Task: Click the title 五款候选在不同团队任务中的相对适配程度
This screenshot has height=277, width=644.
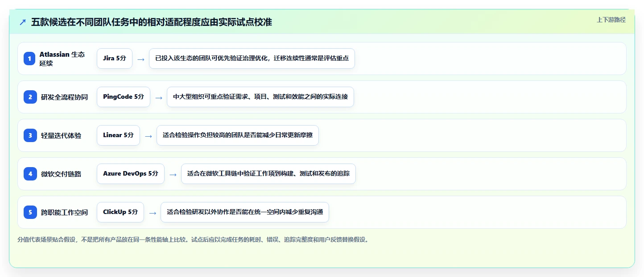Action: coord(151,22)
